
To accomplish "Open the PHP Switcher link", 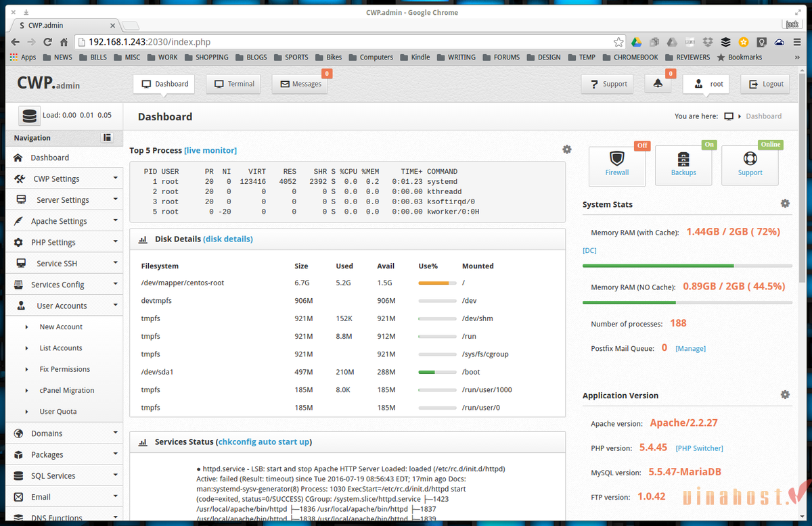I will coord(700,448).
